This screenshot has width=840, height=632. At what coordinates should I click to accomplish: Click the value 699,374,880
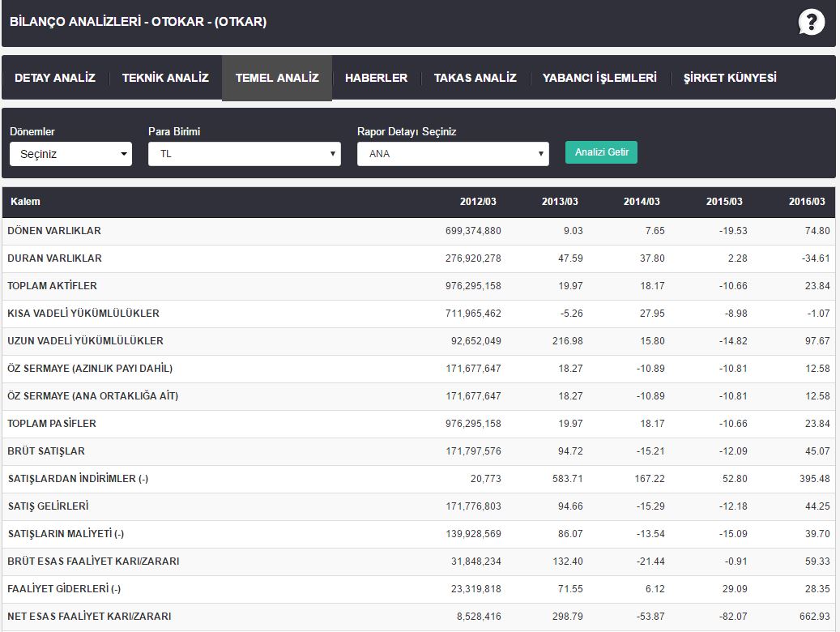(x=473, y=231)
